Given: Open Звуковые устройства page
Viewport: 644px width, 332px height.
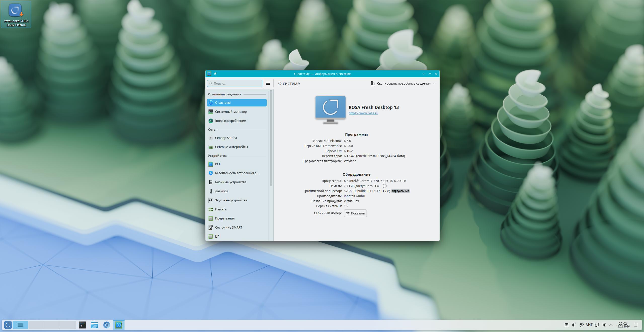Looking at the screenshot, I should pos(231,200).
